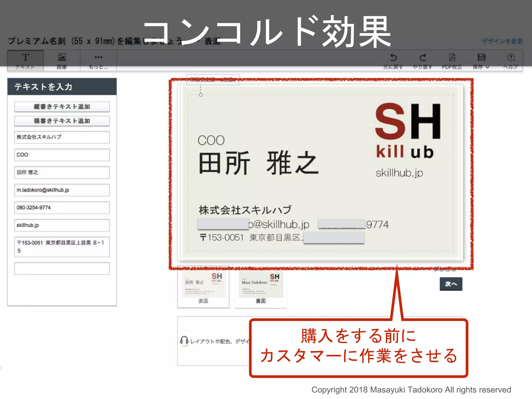Click the デザインを変更 link
The height and width of the screenshot is (399, 532).
502,41
